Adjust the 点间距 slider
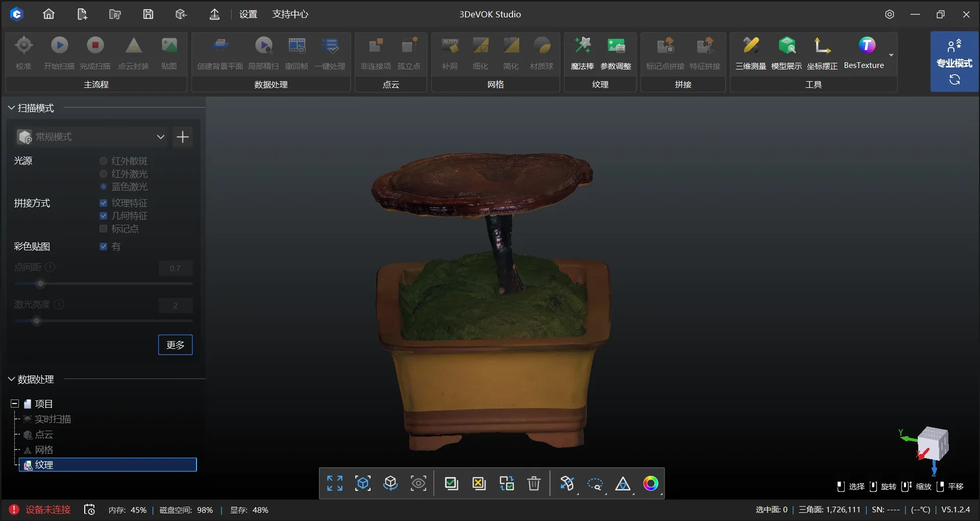This screenshot has height=521, width=980. [41, 283]
